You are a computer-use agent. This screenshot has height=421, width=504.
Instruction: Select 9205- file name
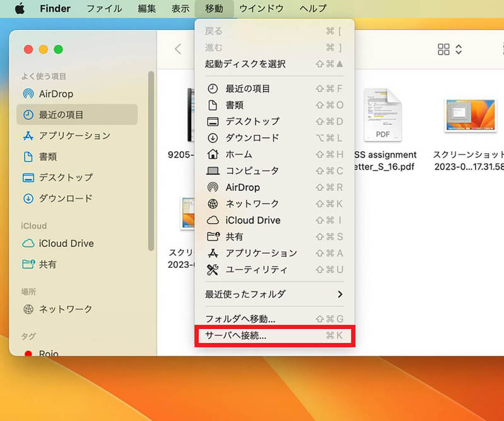[x=181, y=155]
